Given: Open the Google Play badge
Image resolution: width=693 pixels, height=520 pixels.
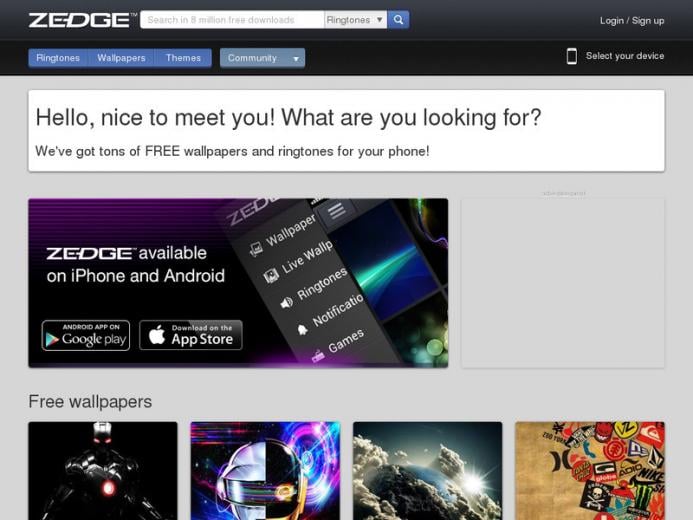Looking at the screenshot, I should (x=86, y=335).
